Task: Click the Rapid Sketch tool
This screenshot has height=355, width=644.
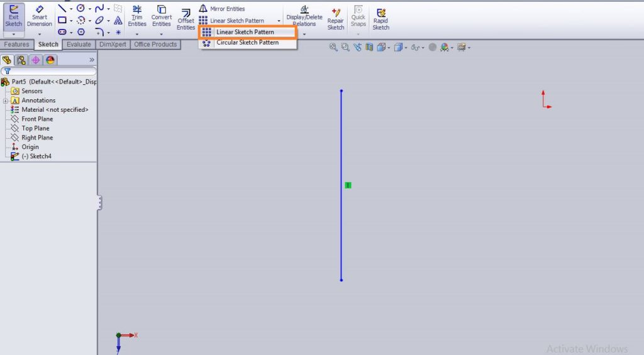Action: [x=380, y=19]
